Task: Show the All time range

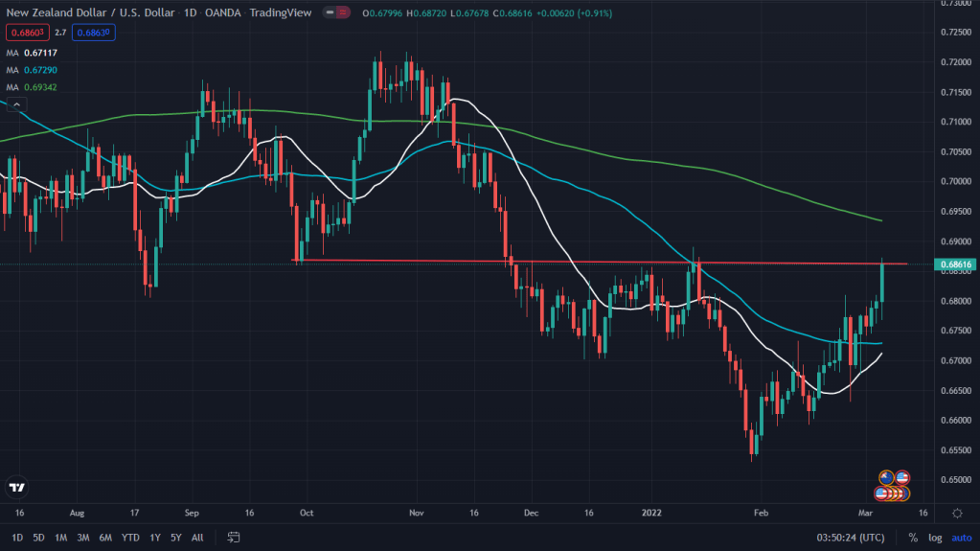Action: pyautogui.click(x=196, y=538)
